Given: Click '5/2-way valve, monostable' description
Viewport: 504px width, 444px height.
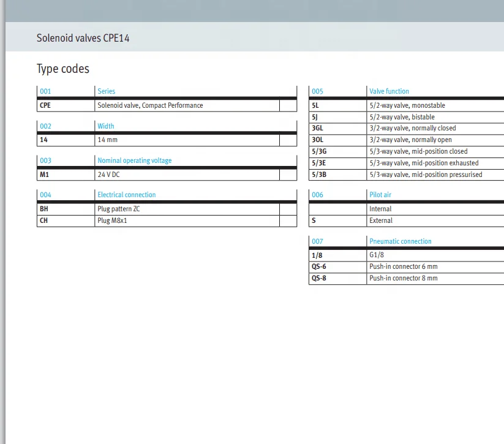Looking at the screenshot, I should point(407,105).
